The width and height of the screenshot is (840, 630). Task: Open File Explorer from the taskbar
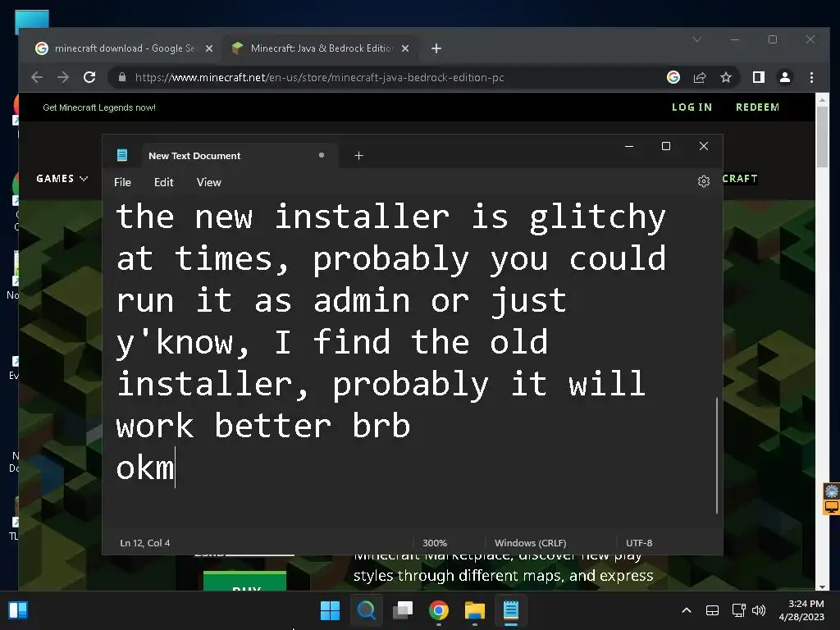coord(475,610)
